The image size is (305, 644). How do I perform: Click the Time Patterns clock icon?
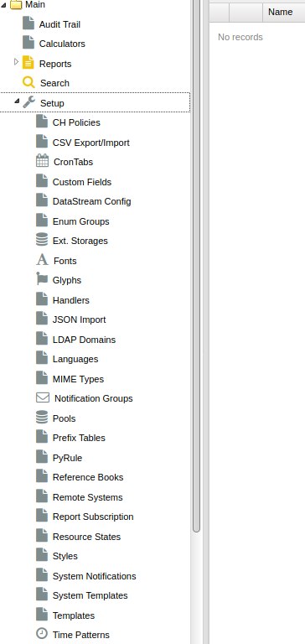pos(42,634)
